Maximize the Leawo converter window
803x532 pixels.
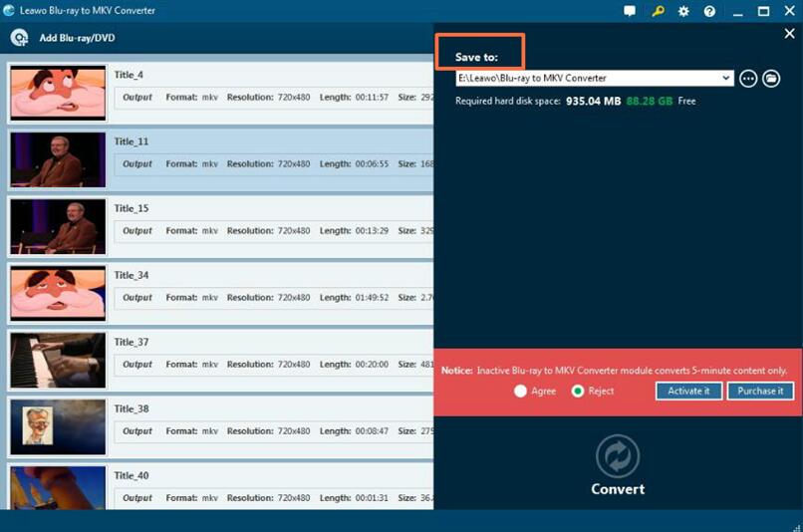[x=763, y=11]
